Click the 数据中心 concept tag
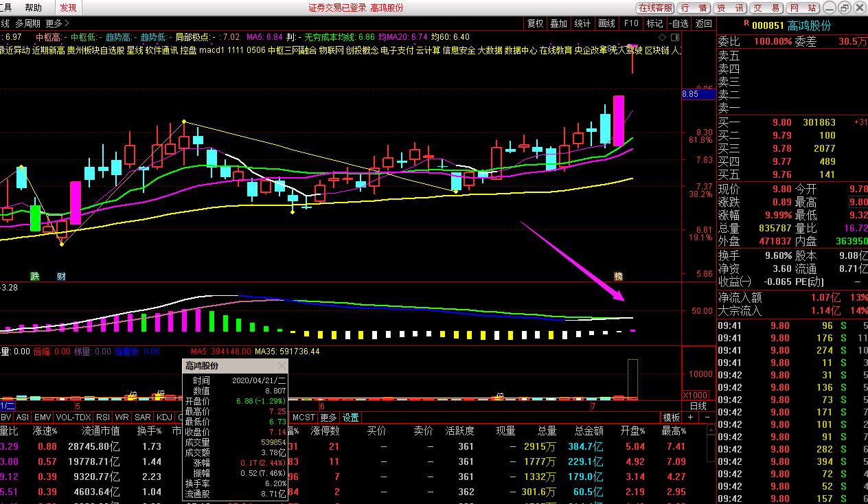This screenshot has height=504, width=868. pyautogui.click(x=521, y=50)
